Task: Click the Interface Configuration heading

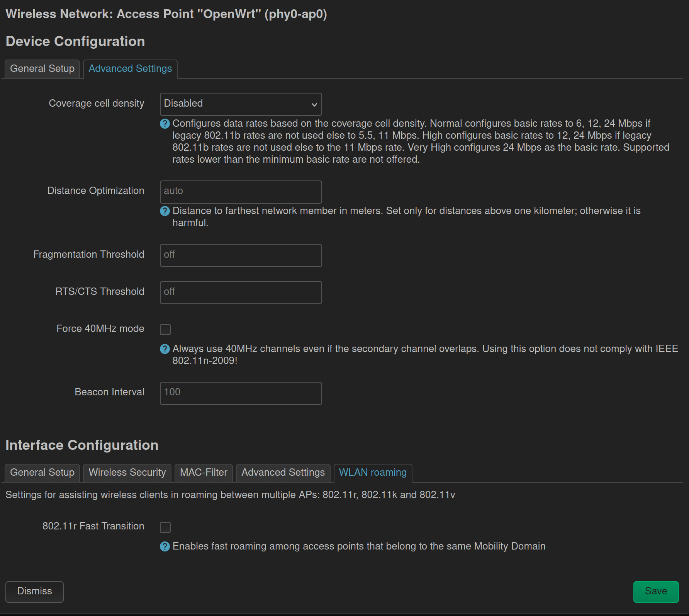Action: [x=82, y=445]
